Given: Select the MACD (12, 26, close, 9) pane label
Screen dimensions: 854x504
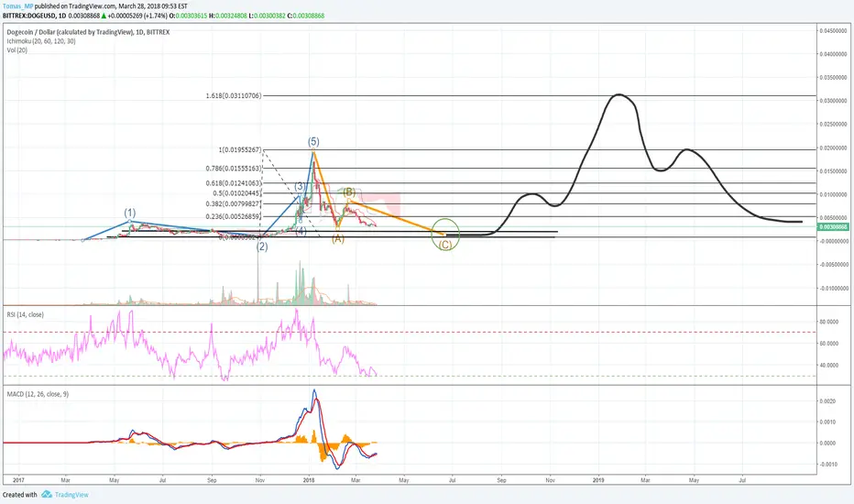Looking at the screenshot, I should tap(38, 394).
